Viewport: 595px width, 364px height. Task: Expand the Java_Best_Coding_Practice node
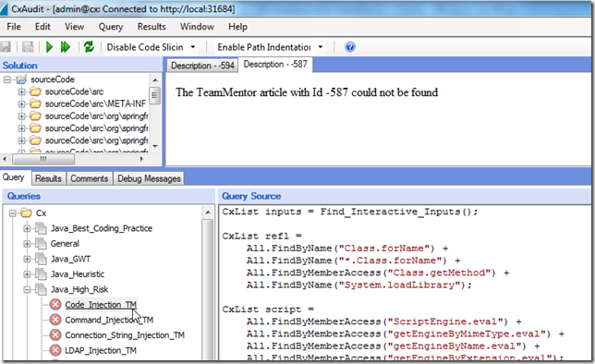[x=27, y=228]
